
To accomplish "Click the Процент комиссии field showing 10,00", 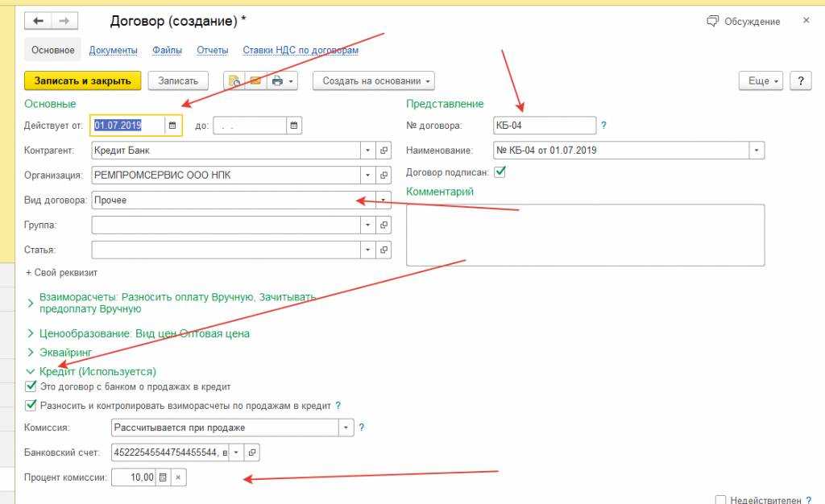I will coord(133,477).
